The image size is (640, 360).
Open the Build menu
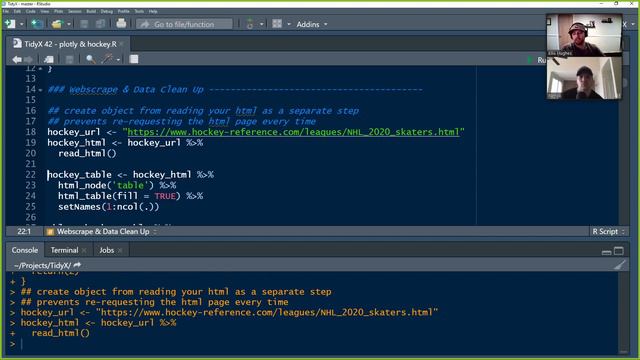click(91, 11)
